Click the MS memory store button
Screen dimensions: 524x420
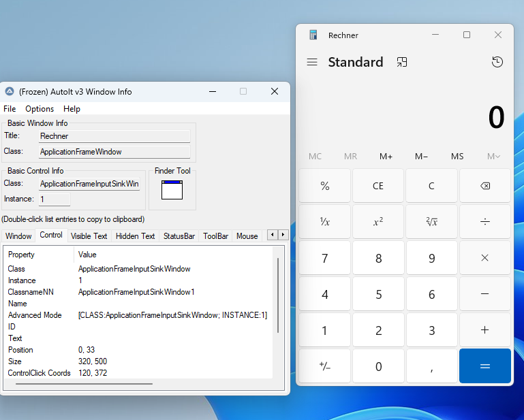click(x=457, y=157)
